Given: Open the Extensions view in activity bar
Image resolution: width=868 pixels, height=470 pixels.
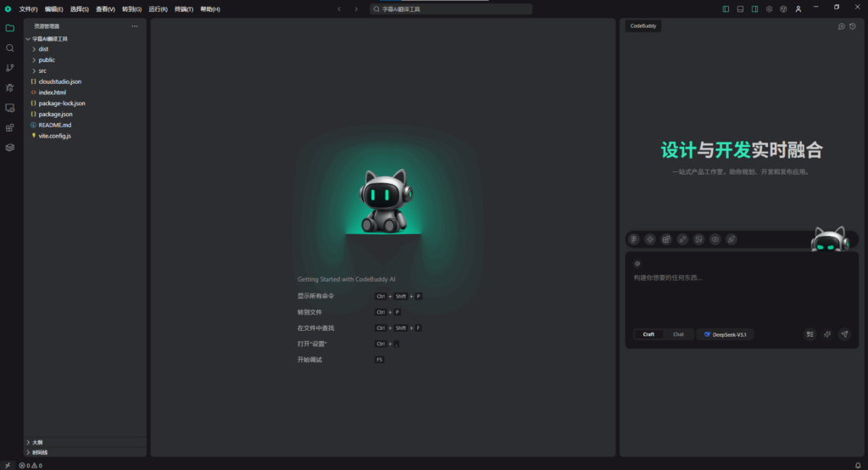Looking at the screenshot, I should 10,127.
